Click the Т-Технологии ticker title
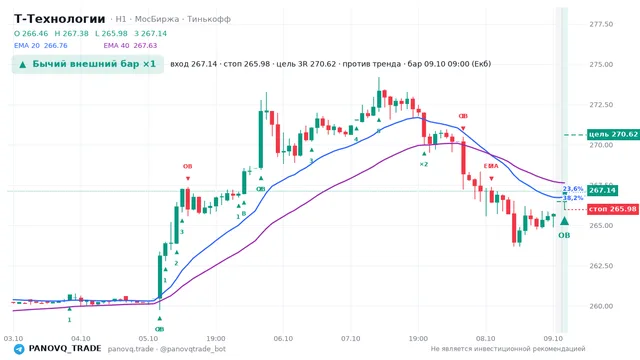 pos(60,19)
